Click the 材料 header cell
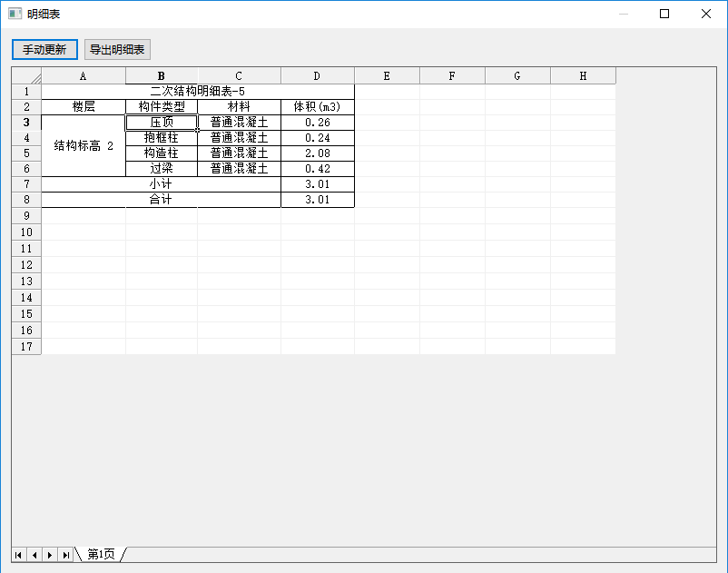The width and height of the screenshot is (728, 573). [x=239, y=107]
